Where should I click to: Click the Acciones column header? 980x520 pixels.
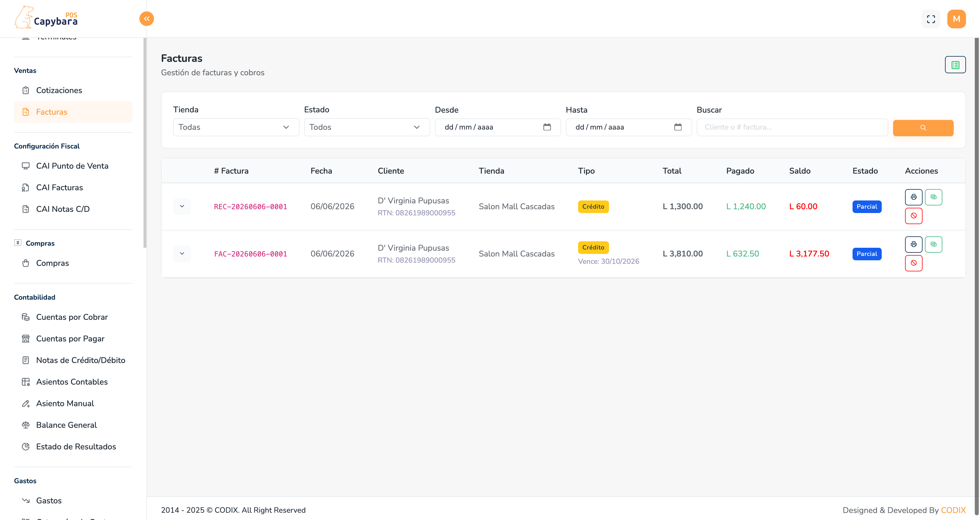(x=921, y=171)
